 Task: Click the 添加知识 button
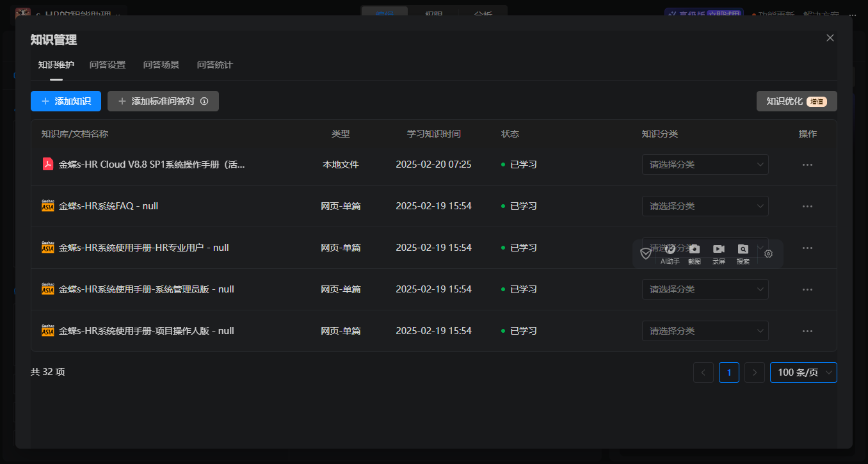(x=66, y=101)
